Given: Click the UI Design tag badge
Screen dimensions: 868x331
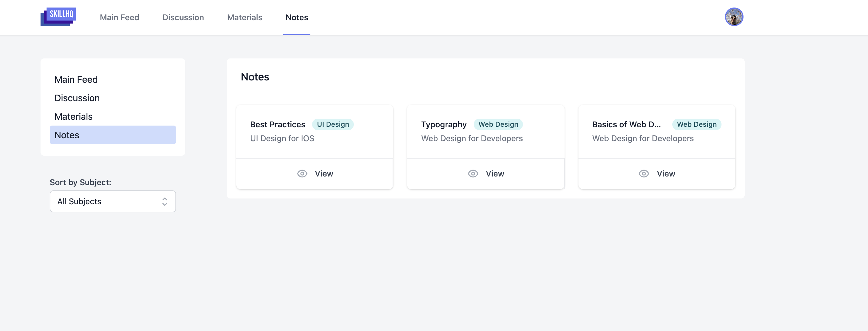Looking at the screenshot, I should 333,124.
